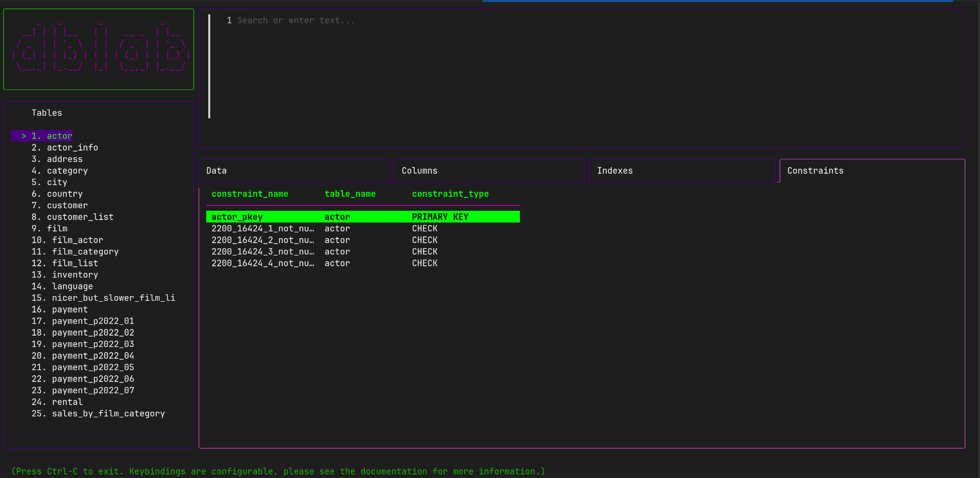This screenshot has height=478, width=980.
Task: Click the Search or enter text query editor
Action: pyautogui.click(x=582, y=78)
